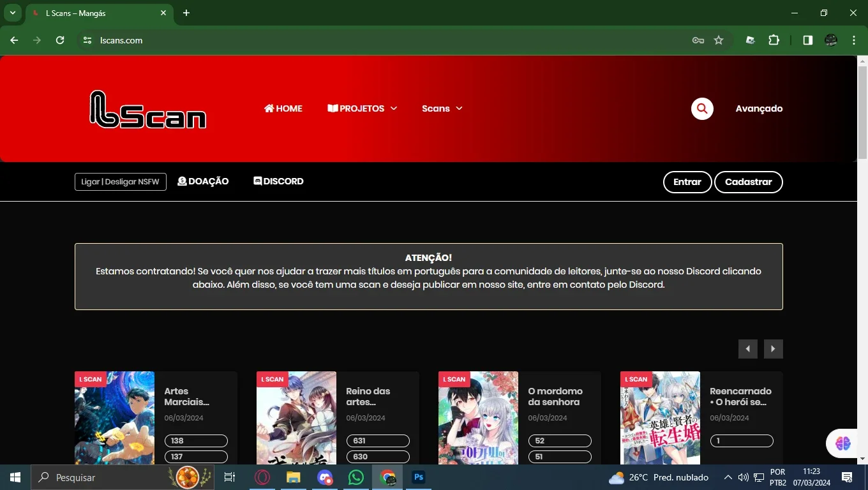Open the tab search dropdown arrow
The width and height of the screenshot is (868, 490).
tap(12, 13)
